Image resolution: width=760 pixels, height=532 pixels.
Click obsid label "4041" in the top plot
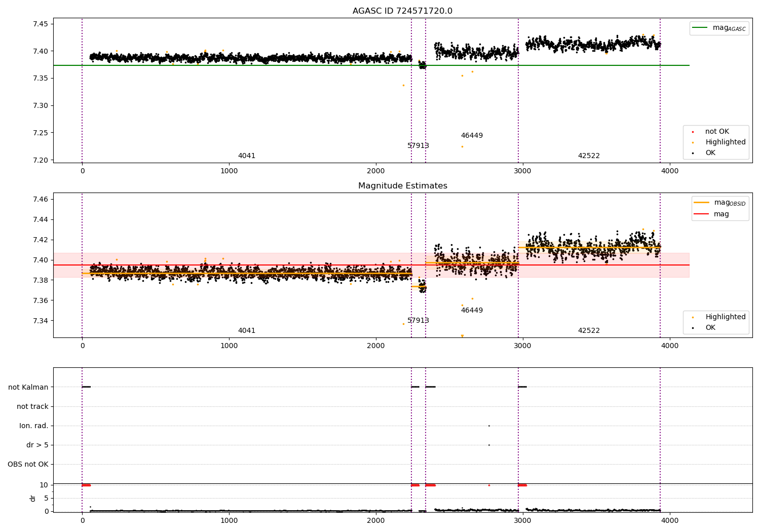point(247,156)
